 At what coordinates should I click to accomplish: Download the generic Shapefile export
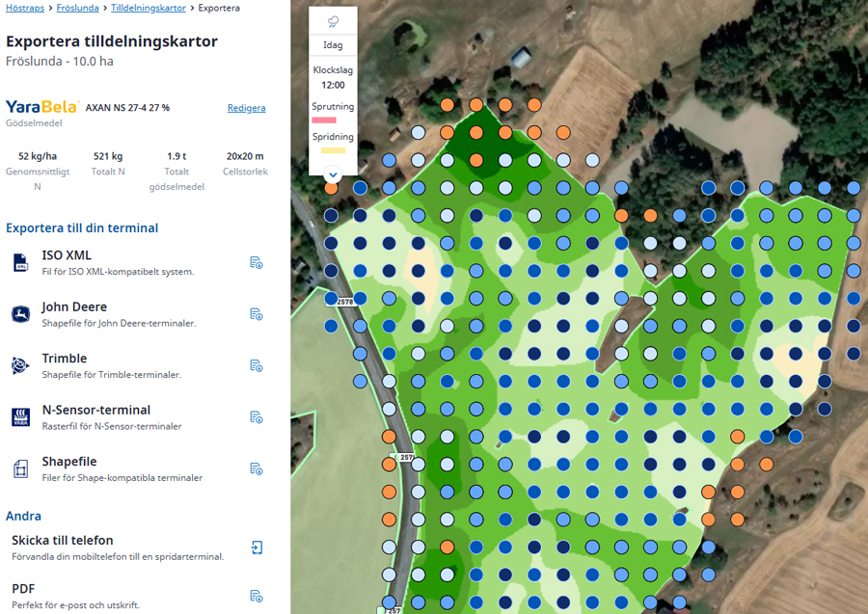pyautogui.click(x=257, y=468)
